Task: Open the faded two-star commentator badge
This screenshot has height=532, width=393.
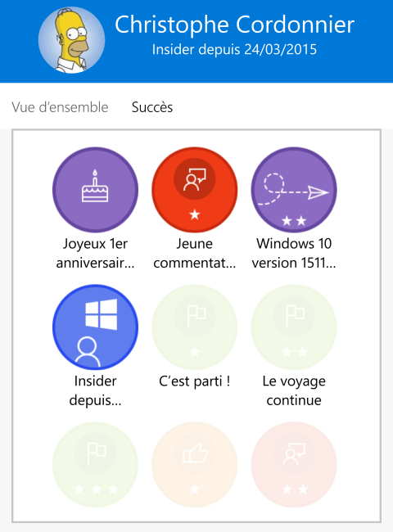Action: click(294, 465)
